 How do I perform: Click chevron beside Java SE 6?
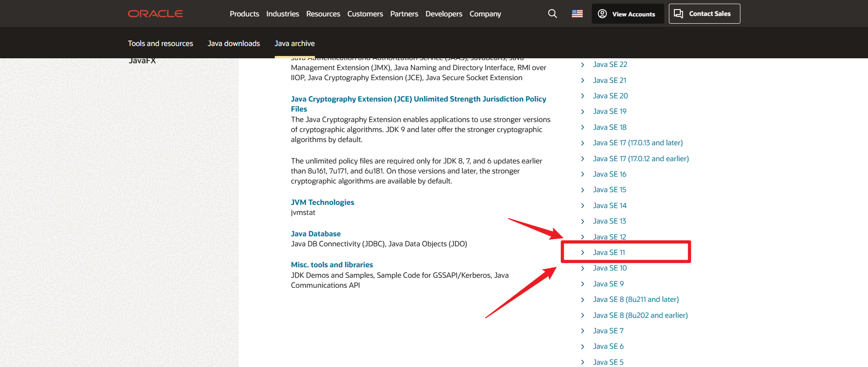point(582,347)
